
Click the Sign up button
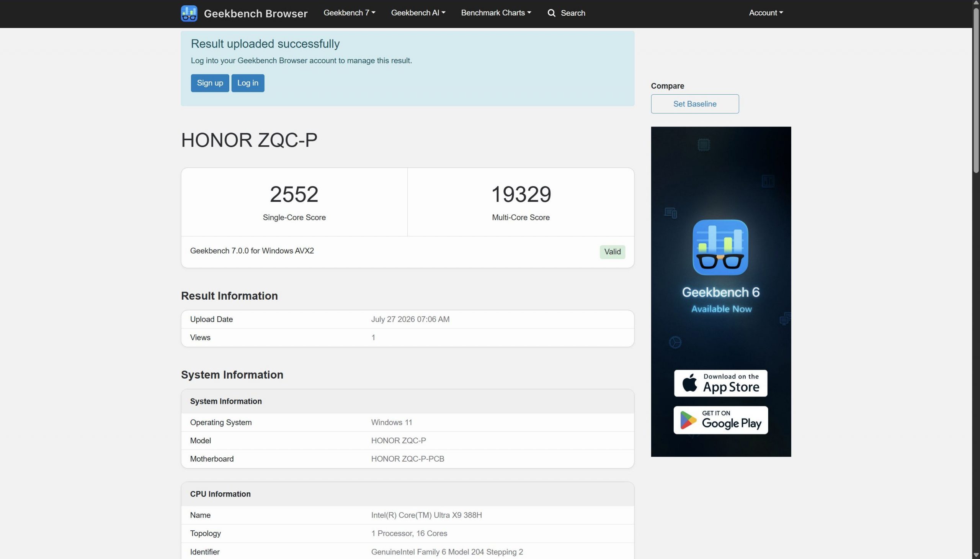(x=210, y=83)
